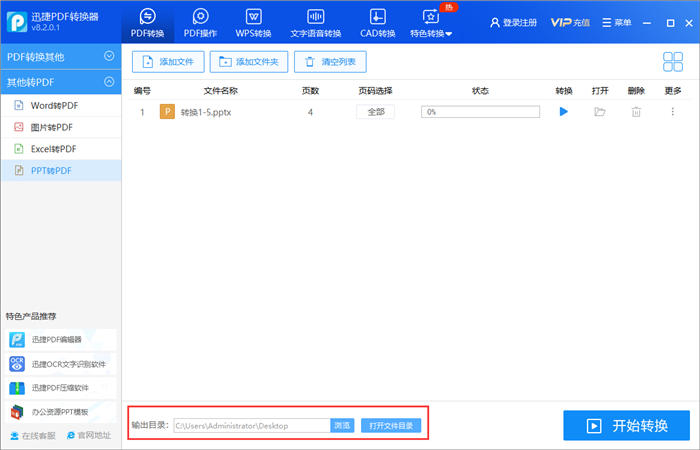
Task: Click the 添加文件 button
Action: pos(168,62)
